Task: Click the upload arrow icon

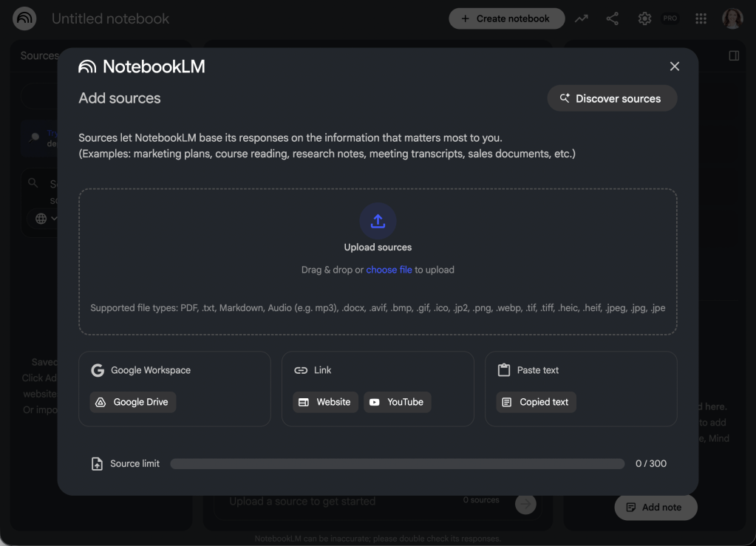Action: coord(378,221)
